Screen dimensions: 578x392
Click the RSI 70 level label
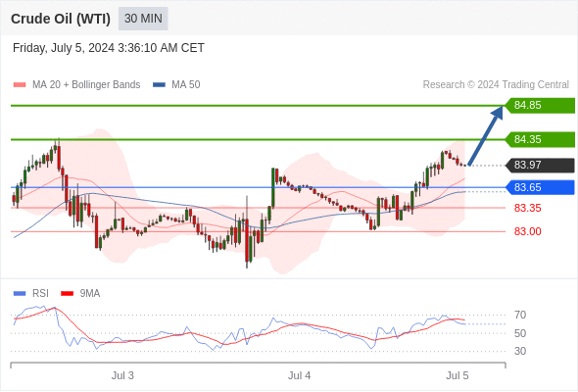coord(520,315)
